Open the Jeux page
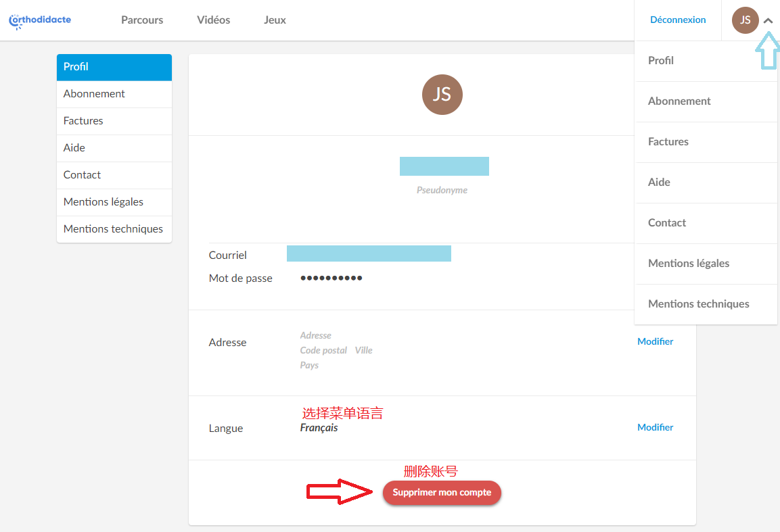The image size is (780, 532). 275,20
